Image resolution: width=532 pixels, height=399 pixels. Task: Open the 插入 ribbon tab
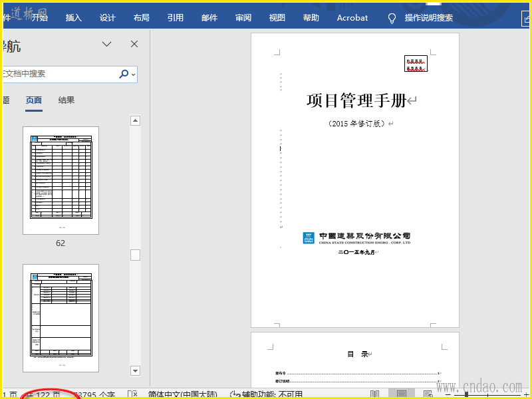coord(74,18)
